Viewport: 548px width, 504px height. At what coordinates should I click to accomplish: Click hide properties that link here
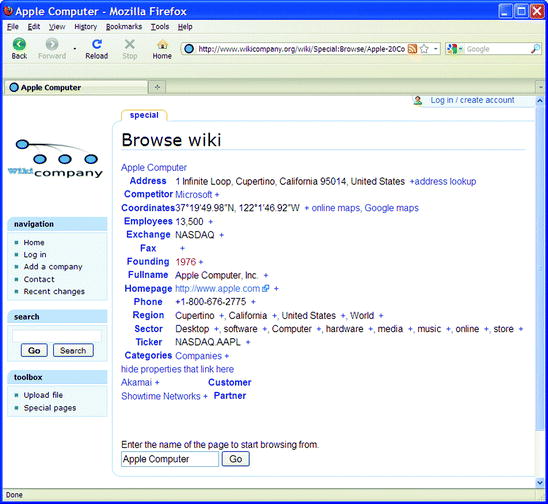point(178,369)
